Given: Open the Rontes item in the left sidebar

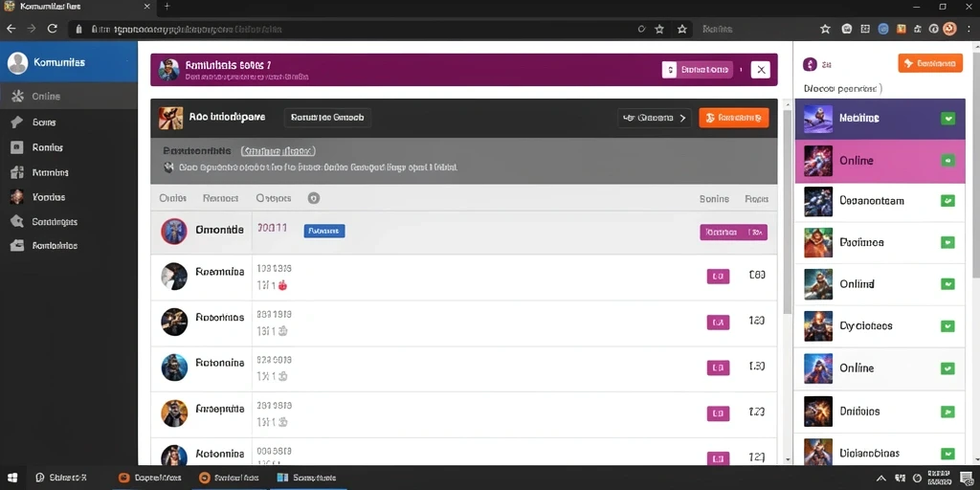Looking at the screenshot, I should [x=69, y=147].
